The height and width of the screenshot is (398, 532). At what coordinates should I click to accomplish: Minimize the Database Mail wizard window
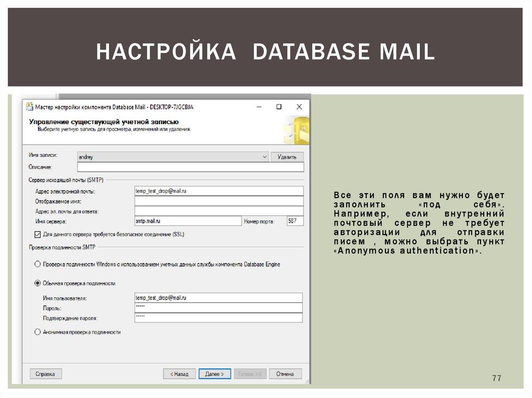(x=259, y=107)
